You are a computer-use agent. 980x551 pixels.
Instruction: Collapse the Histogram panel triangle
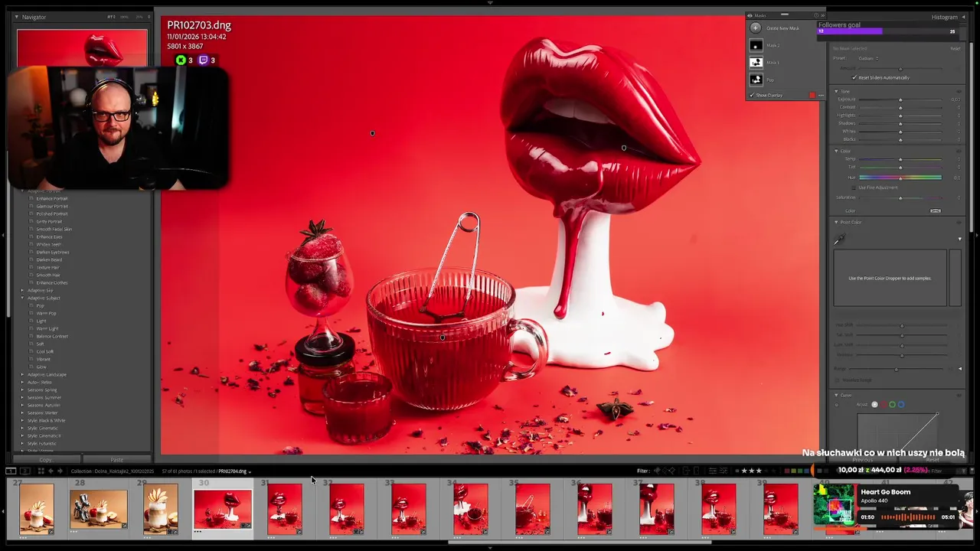click(x=964, y=17)
